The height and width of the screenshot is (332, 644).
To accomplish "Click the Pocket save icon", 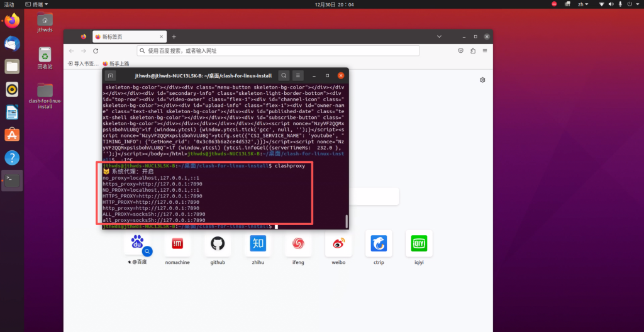I will [460, 51].
